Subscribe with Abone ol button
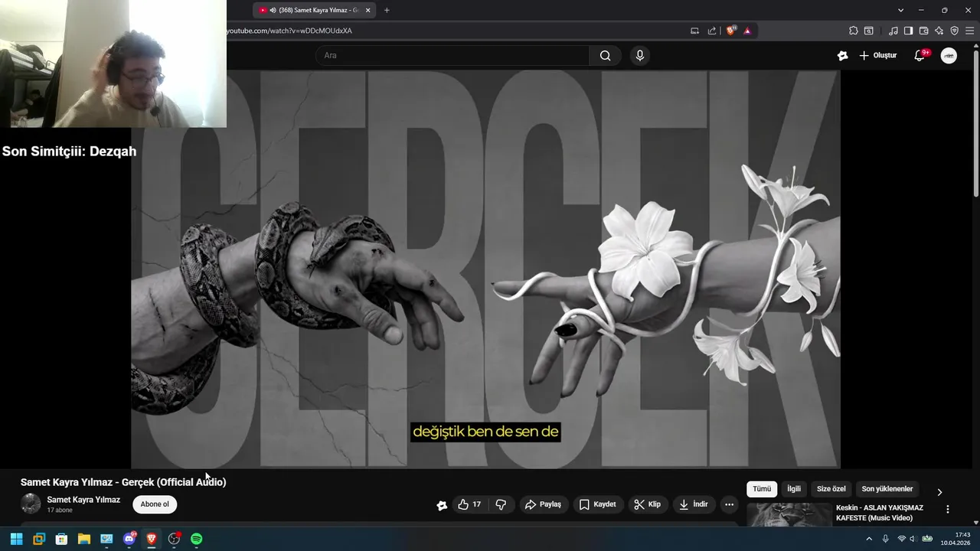The width and height of the screenshot is (980, 551). (x=155, y=504)
